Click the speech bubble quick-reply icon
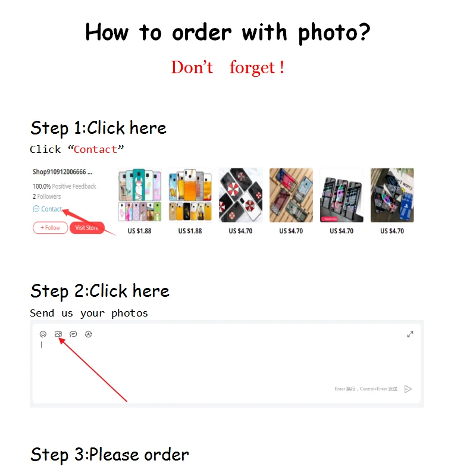The height and width of the screenshot is (476, 476). click(73, 334)
